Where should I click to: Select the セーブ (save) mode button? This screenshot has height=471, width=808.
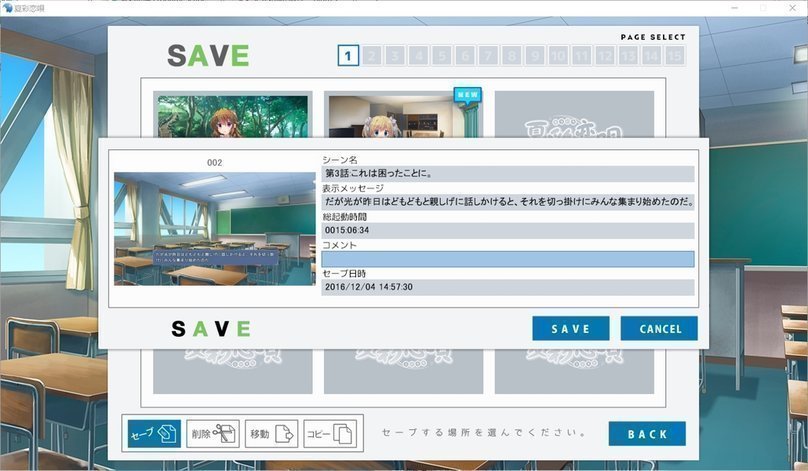154,433
